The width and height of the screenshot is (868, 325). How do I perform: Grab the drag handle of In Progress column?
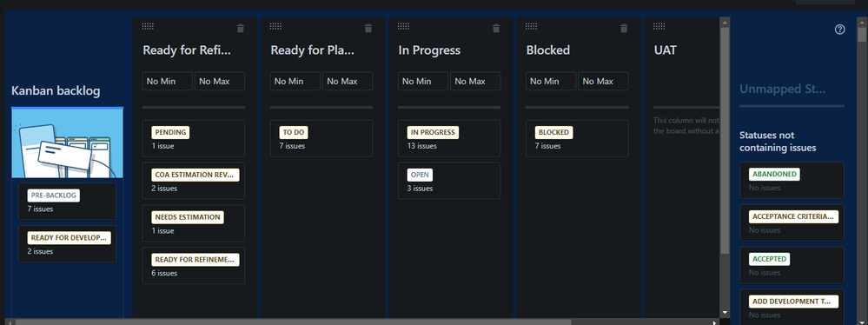403,26
